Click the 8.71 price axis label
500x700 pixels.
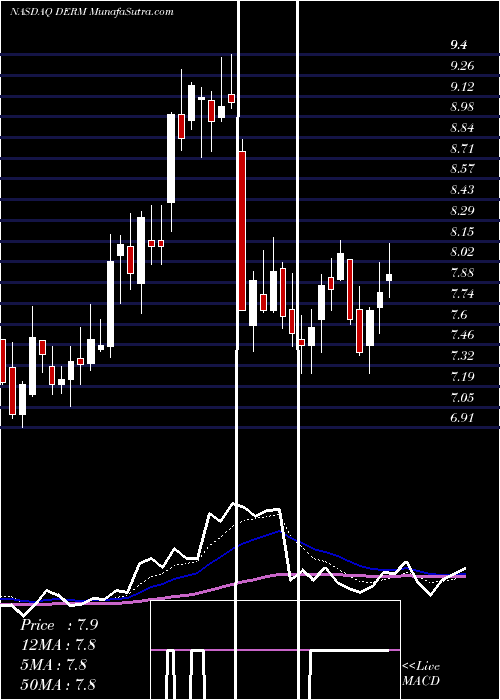462,149
